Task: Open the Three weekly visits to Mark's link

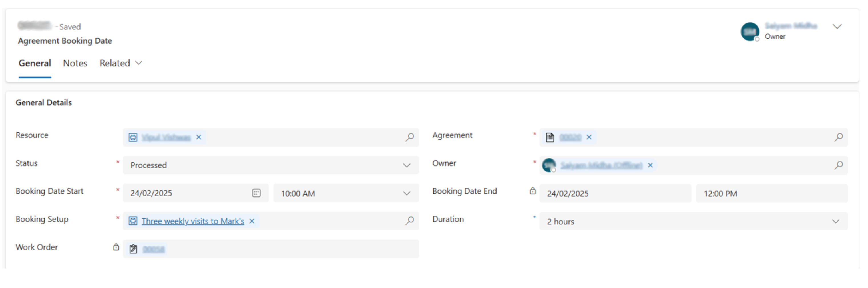Action: click(193, 221)
